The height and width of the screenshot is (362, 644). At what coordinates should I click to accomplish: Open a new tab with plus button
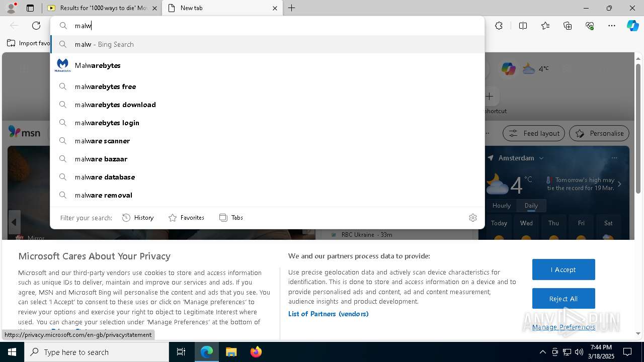pyautogui.click(x=292, y=8)
